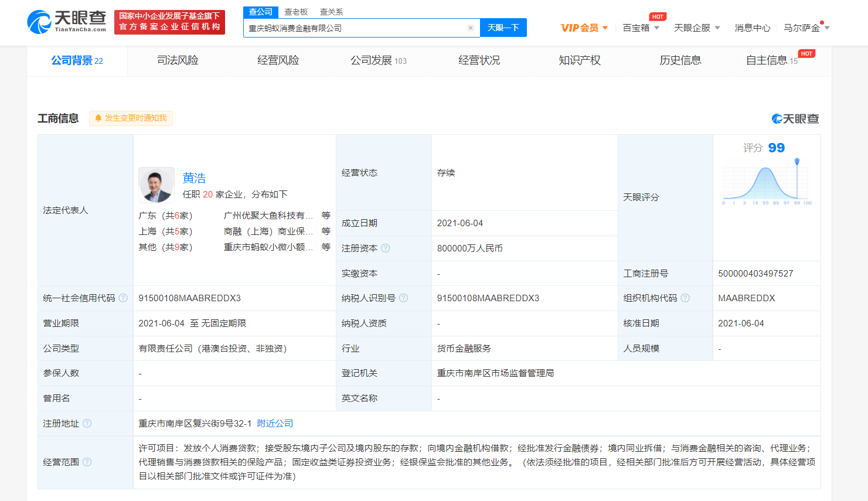The image size is (868, 501).
Task: Click 发生变更时通知我 notification button
Action: (131, 118)
